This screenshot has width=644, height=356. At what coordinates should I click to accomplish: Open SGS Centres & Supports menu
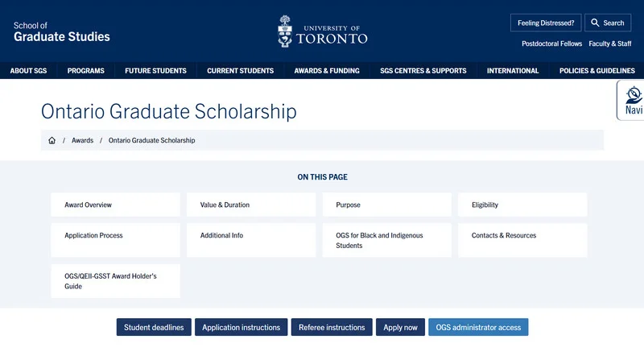423,71
